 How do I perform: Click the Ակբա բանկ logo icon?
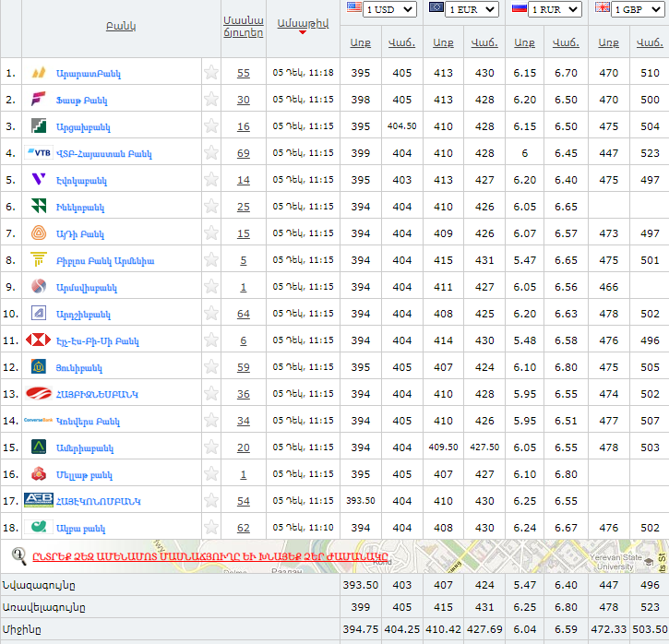pos(39,527)
